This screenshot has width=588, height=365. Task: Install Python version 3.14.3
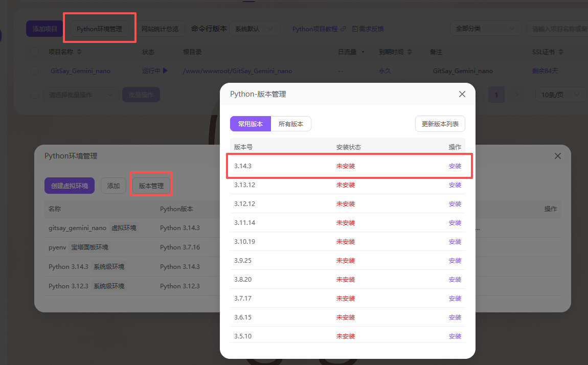click(455, 166)
